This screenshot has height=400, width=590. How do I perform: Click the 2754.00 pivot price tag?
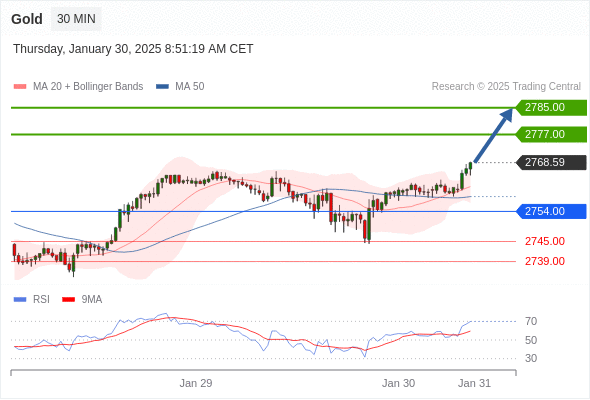(x=551, y=211)
